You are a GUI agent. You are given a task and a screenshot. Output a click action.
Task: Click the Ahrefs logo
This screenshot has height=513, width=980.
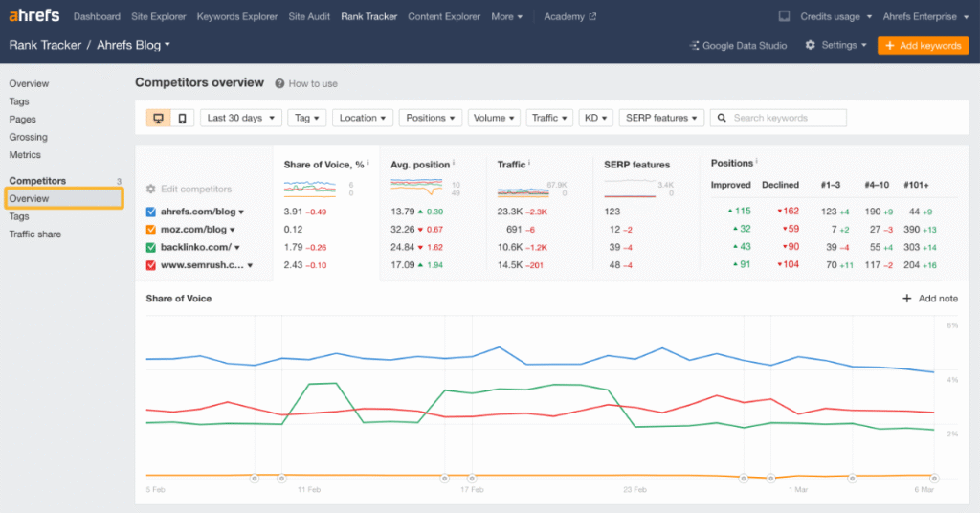(35, 16)
